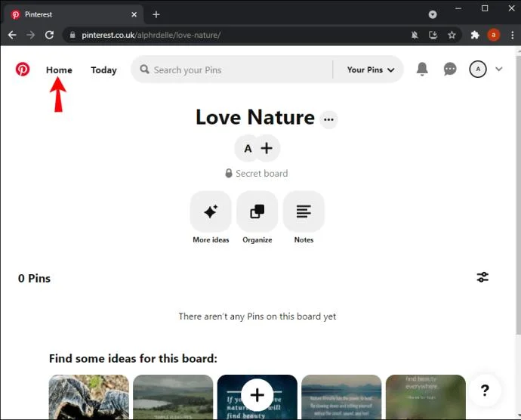The height and width of the screenshot is (420, 521).
Task: Select the Pinterest browser tab
Action: click(74, 14)
